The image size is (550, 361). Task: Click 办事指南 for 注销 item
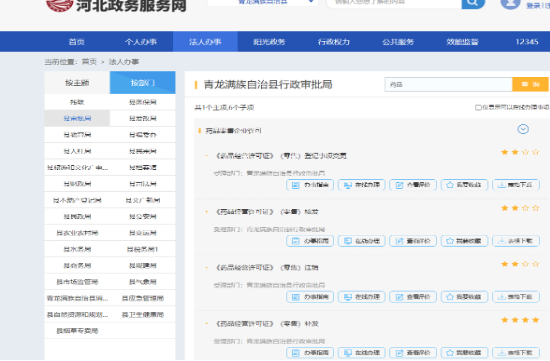pyautogui.click(x=310, y=297)
